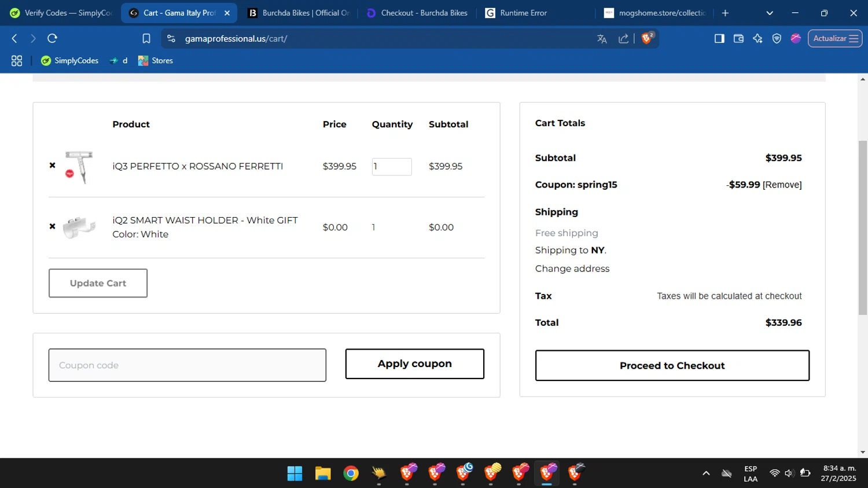Go back to previous page
This screenshot has width=868, height=488.
pyautogui.click(x=14, y=38)
